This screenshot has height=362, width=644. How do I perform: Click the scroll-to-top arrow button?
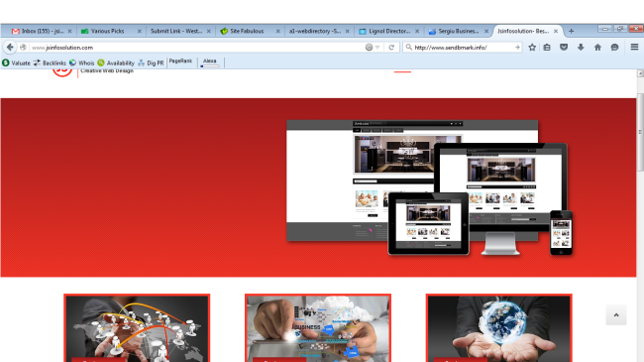(x=616, y=315)
